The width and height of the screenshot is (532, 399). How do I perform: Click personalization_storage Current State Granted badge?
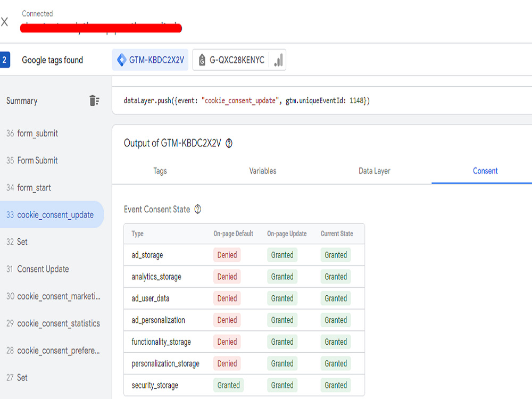(336, 364)
